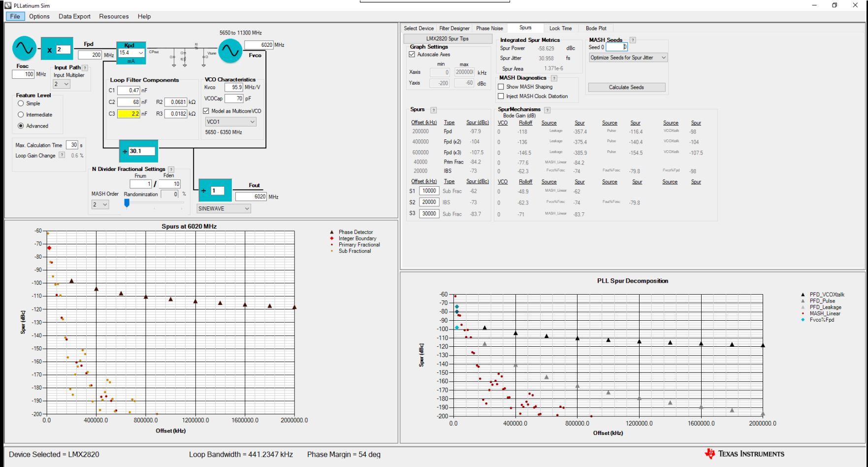
Task: Click the C3 capacitor value field
Action: [128, 114]
